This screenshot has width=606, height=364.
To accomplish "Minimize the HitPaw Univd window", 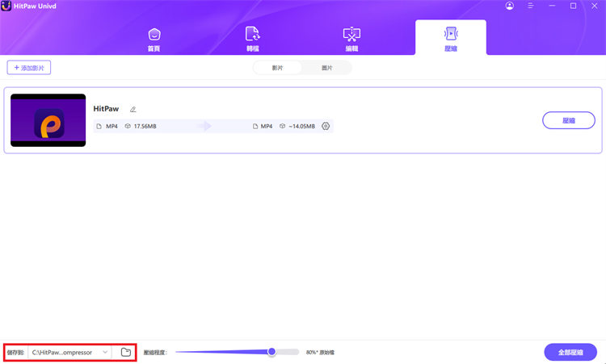I will [x=552, y=6].
